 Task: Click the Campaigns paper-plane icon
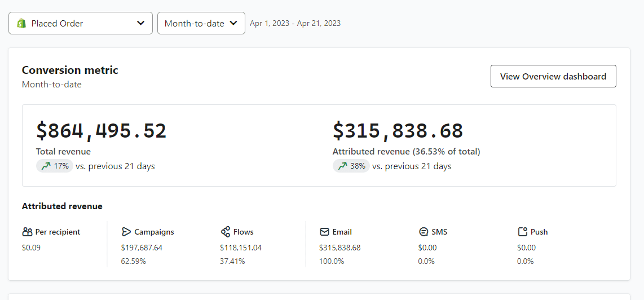pyautogui.click(x=126, y=232)
